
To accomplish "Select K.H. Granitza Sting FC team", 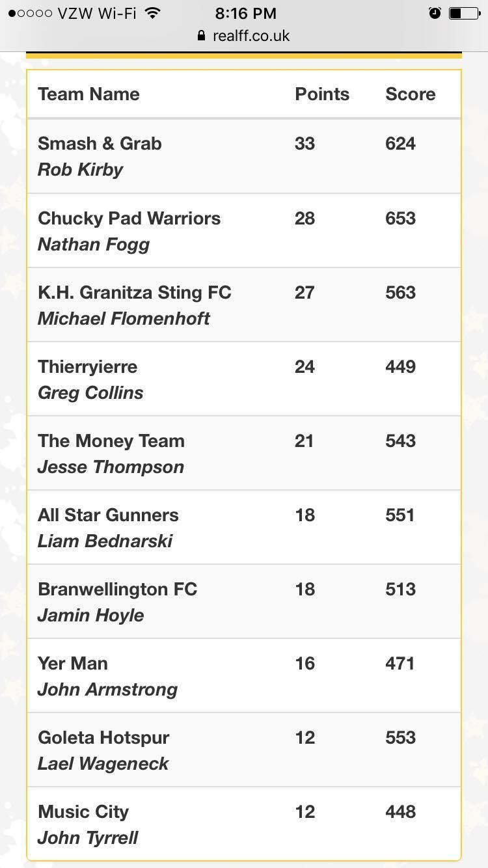I will pos(134,293).
